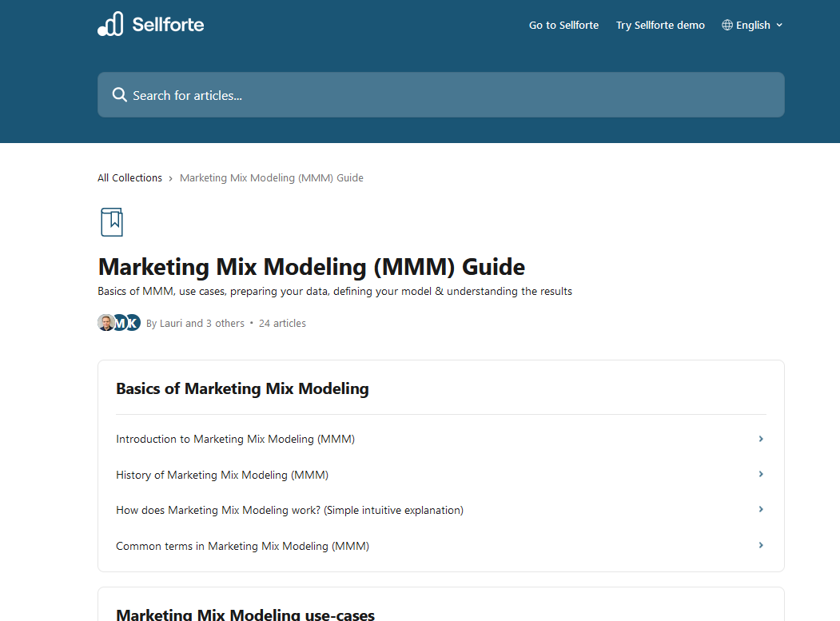Click chevron next to Introduction to MMM article
Viewport: 840px width, 621px height.
click(761, 439)
